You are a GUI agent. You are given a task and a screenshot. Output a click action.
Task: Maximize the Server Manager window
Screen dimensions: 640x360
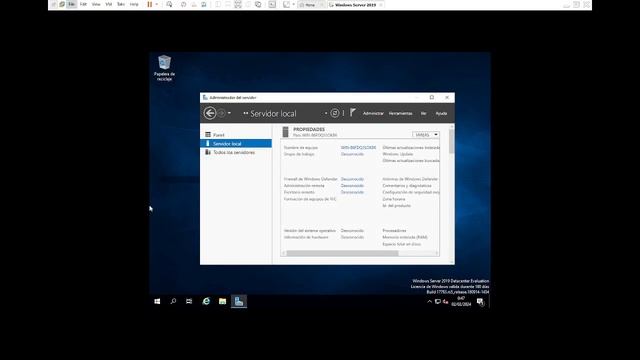point(432,98)
